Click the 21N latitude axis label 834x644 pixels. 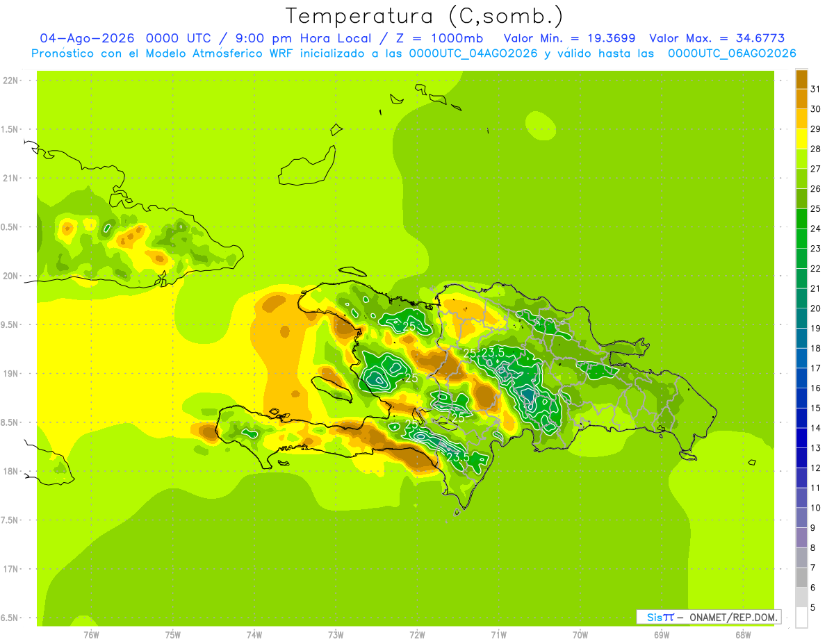tap(10, 178)
